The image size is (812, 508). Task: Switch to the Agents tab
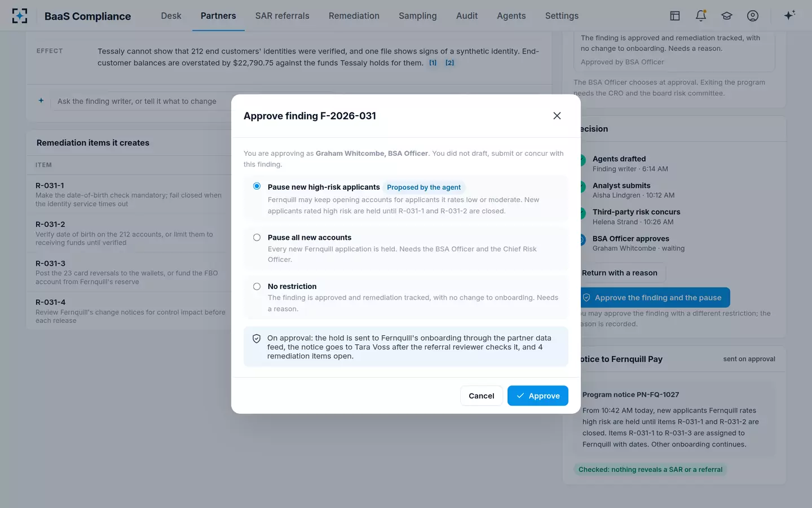(x=511, y=16)
